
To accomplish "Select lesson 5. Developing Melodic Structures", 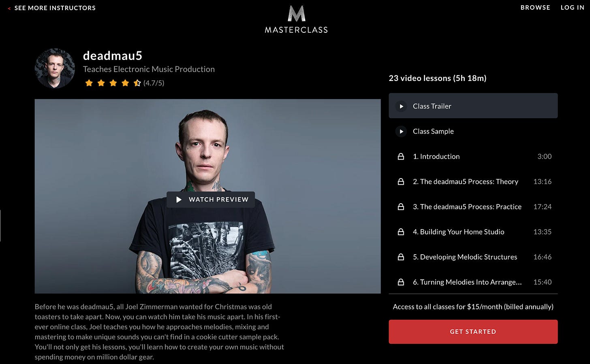I will pos(473,257).
